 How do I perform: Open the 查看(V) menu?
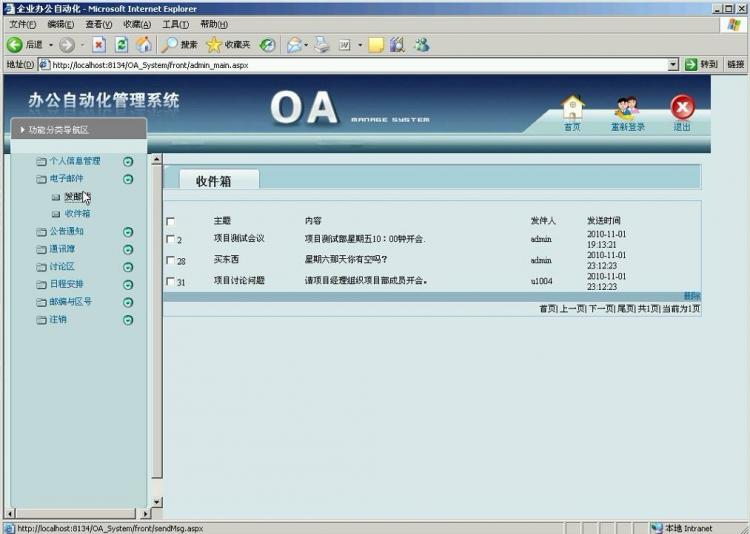coord(99,24)
